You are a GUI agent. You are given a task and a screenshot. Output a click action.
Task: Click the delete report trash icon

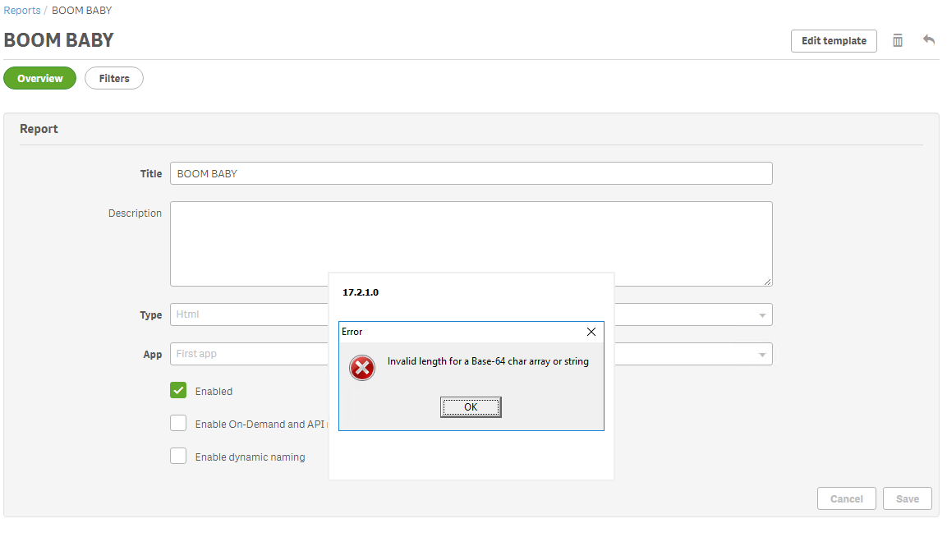click(897, 39)
